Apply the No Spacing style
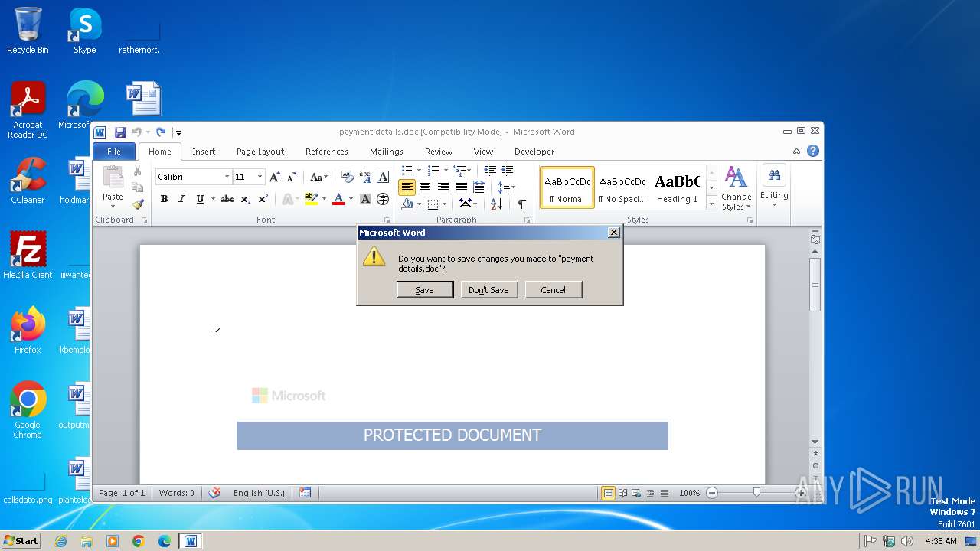This screenshot has height=551, width=980. pyautogui.click(x=622, y=187)
